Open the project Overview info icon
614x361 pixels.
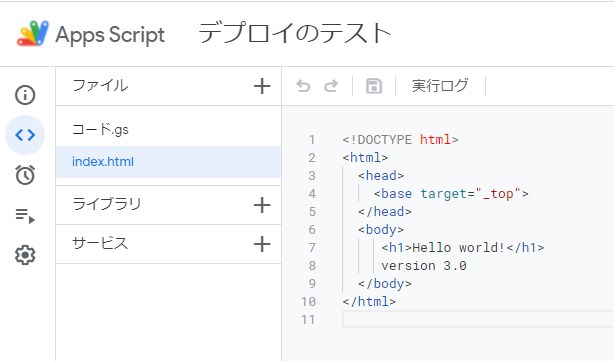coord(25,95)
